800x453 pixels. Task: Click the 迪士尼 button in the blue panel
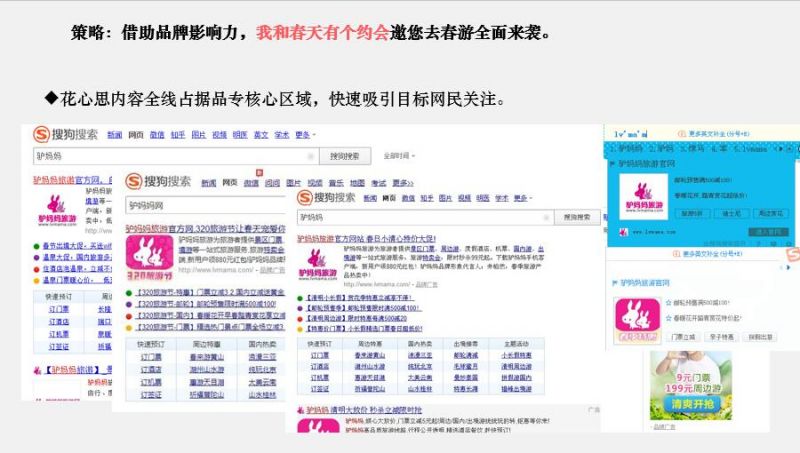[731, 213]
